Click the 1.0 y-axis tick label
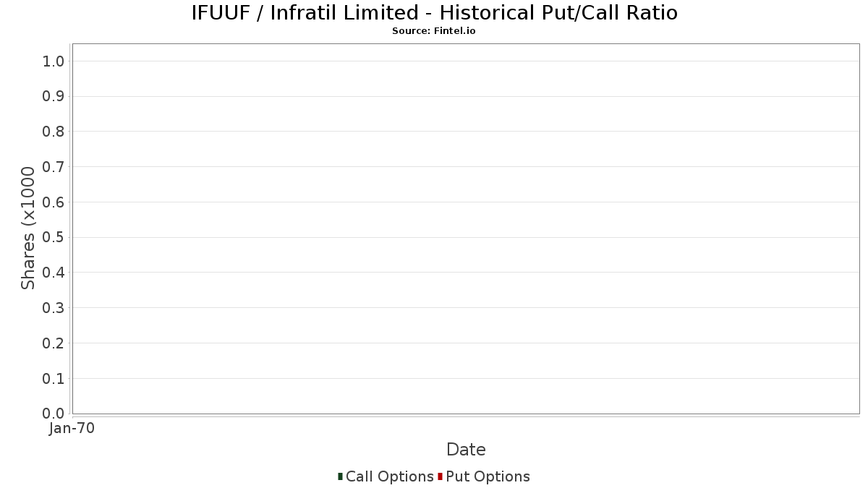Image resolution: width=868 pixels, height=488 pixels. click(54, 61)
